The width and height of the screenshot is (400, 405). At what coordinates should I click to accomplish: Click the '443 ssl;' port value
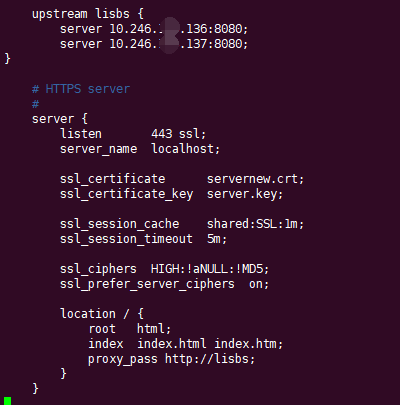(x=179, y=134)
